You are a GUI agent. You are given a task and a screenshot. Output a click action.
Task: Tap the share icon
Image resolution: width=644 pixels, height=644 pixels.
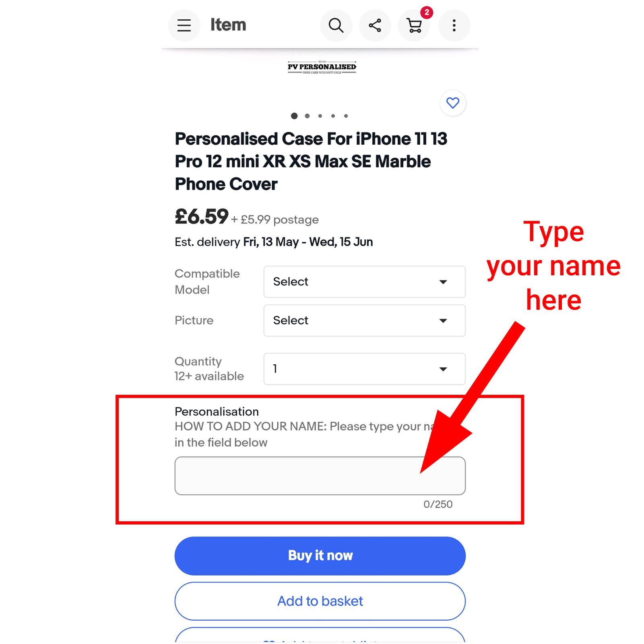[x=375, y=25]
